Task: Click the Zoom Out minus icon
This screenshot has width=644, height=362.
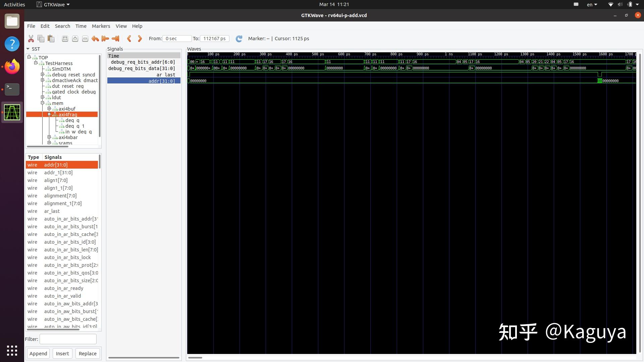Action: [x=85, y=39]
